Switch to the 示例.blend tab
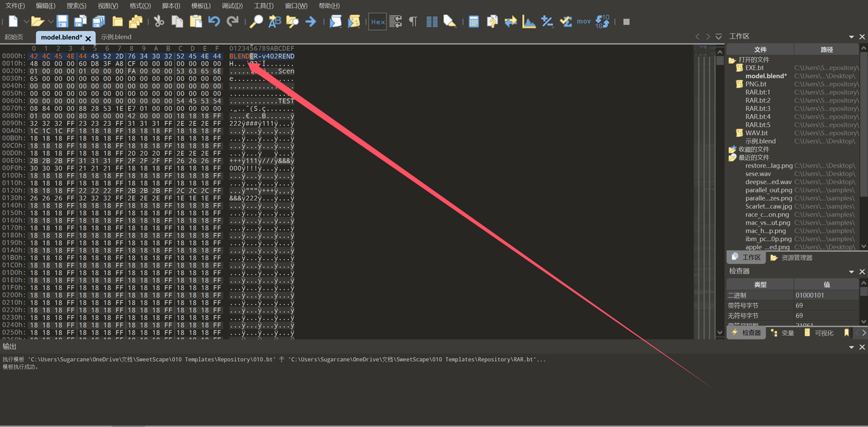Image resolution: width=868 pixels, height=427 pixels. (116, 37)
